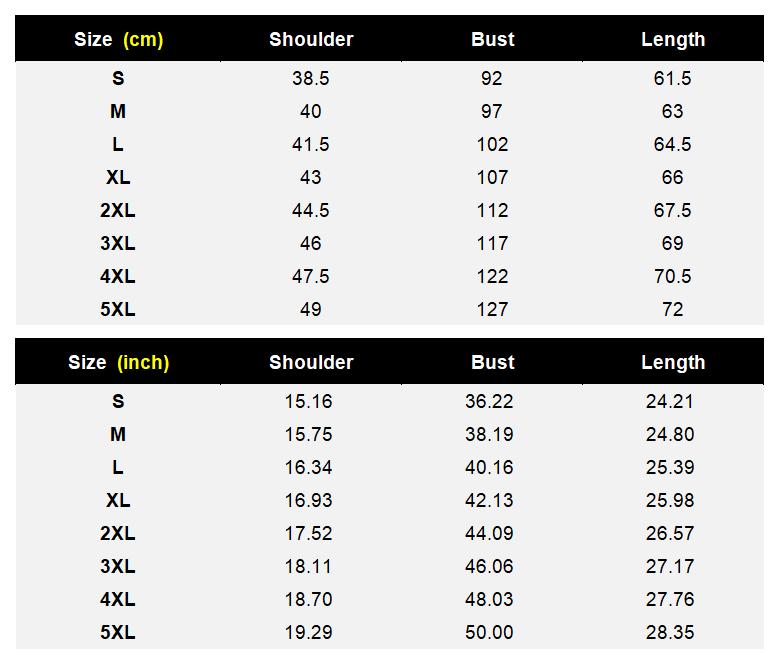Click the bust value 102

point(492,145)
